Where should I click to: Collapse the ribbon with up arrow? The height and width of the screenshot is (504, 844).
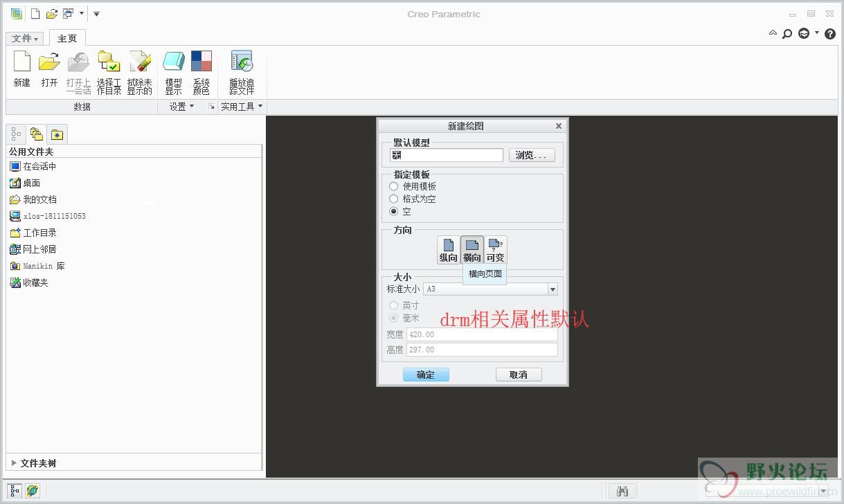point(773,33)
